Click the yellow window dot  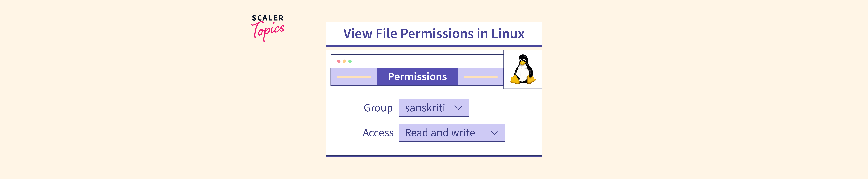(x=344, y=61)
